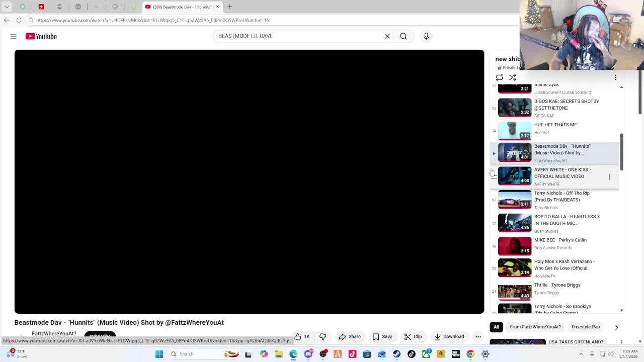Switch to the red lightning-bolt icon tab
644x362 pixels.
point(41,7)
